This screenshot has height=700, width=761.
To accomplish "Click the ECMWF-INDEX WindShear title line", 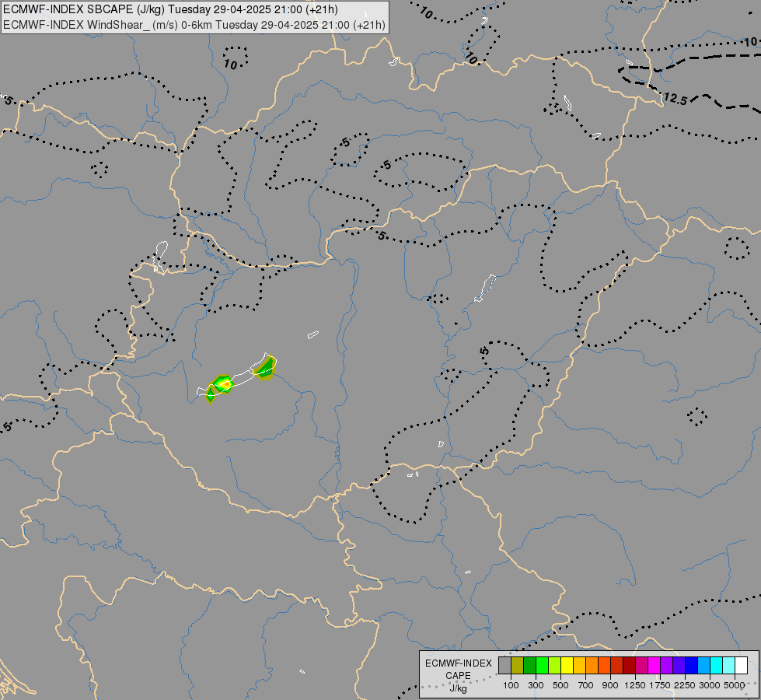I will click(x=194, y=25).
